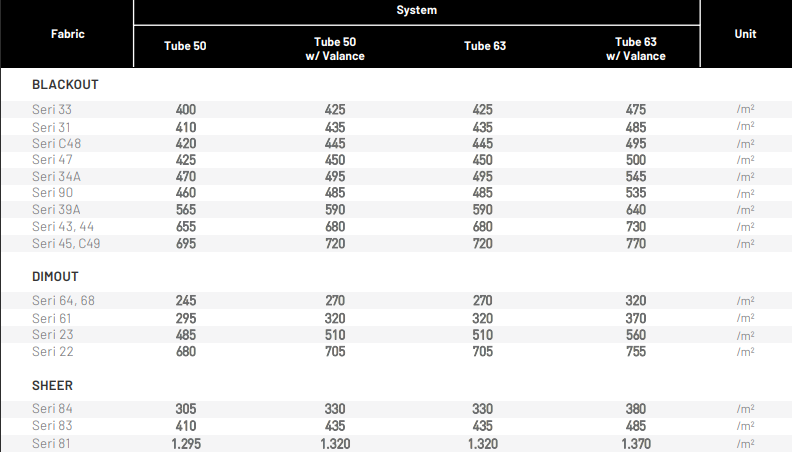Click Seri 90 Tube 50 price 460
The width and height of the screenshot is (792, 452).
coord(186,192)
